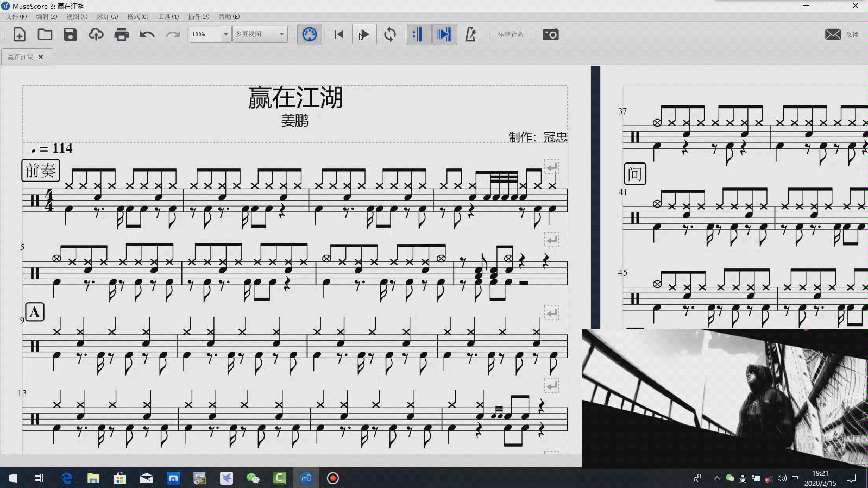The height and width of the screenshot is (488, 868).
Task: Create a new score with the new-file icon
Action: (20, 34)
